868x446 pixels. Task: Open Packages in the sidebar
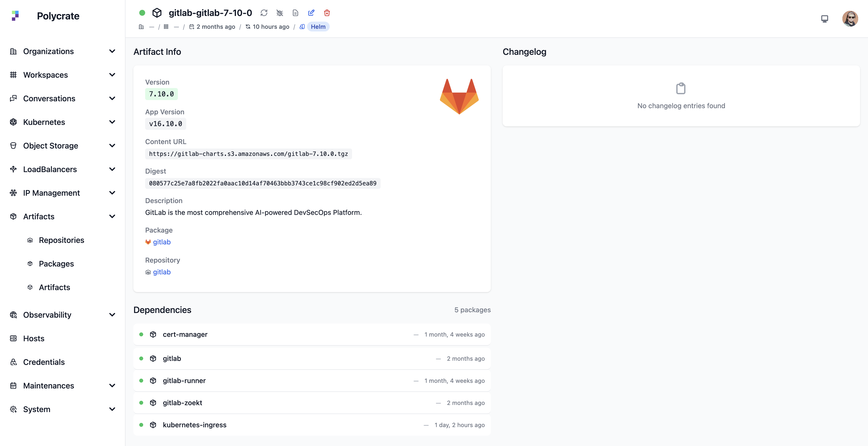[x=56, y=264]
